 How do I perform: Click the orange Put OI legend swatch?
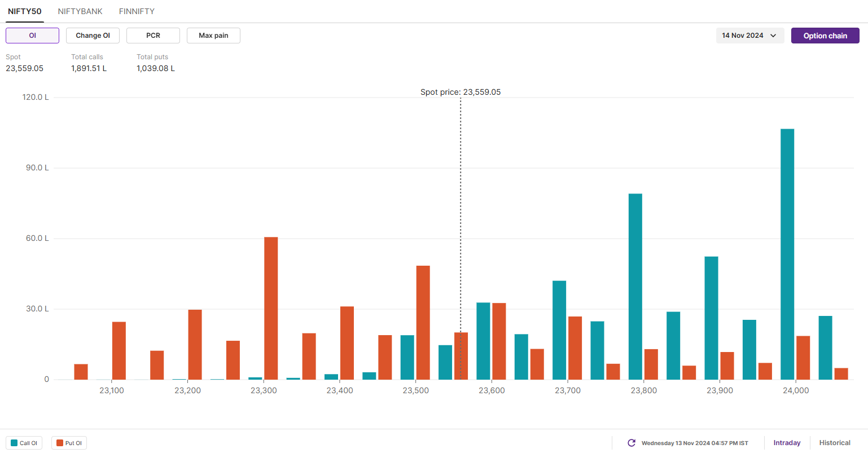point(60,443)
